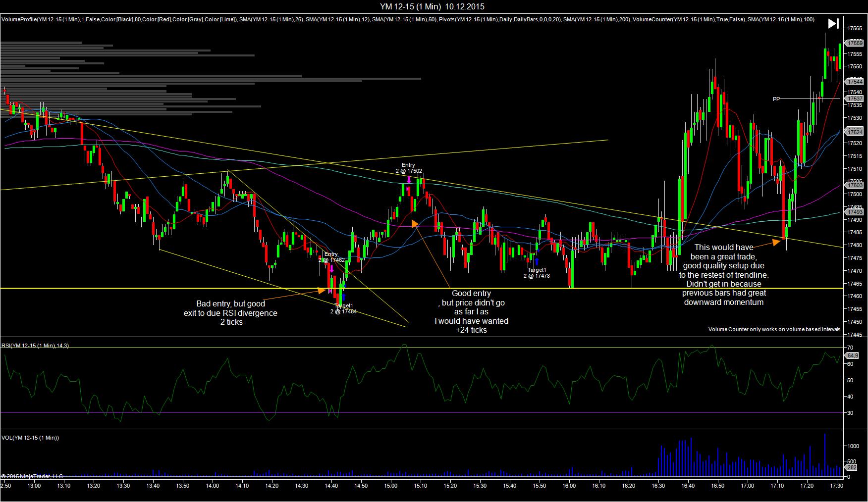This screenshot has height=502, width=868.
Task: Click the volume axis value 500
Action: (x=852, y=461)
